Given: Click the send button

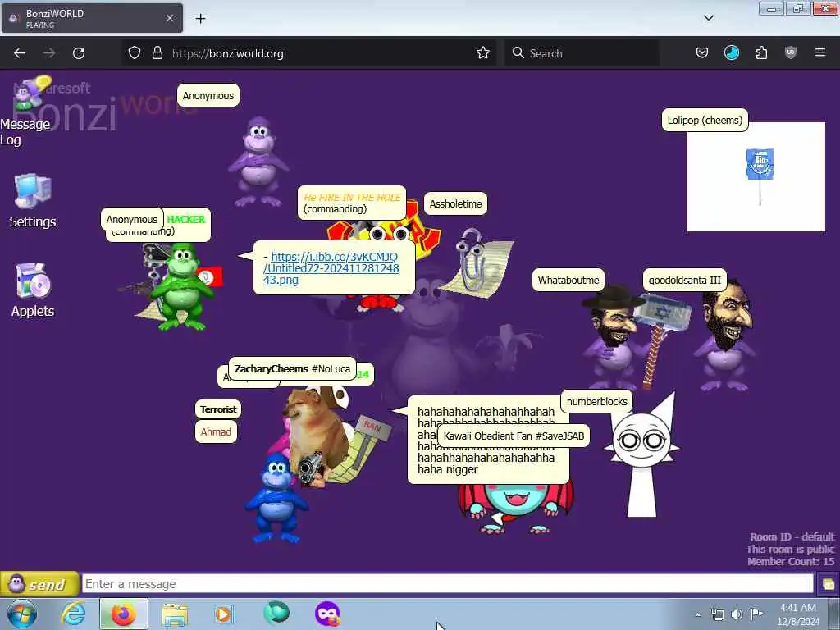Looking at the screenshot, I should click(39, 584).
